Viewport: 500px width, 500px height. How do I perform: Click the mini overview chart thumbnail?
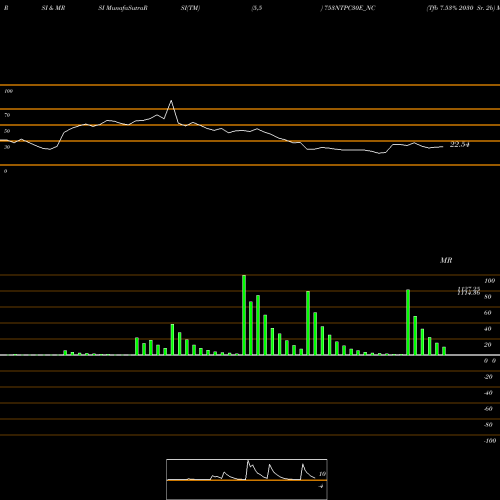coord(247,479)
